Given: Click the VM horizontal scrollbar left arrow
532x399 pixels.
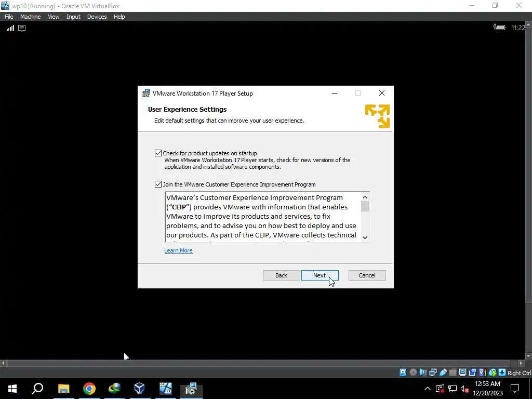Looking at the screenshot, I should (x=3, y=363).
